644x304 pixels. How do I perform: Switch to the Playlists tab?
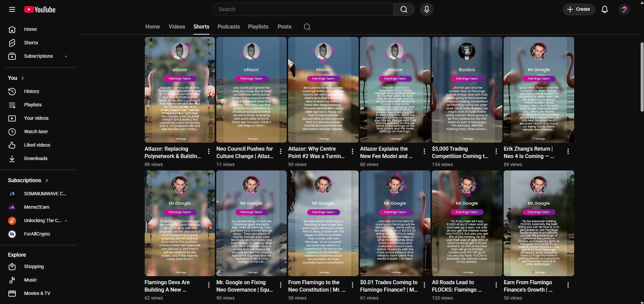coord(258,27)
